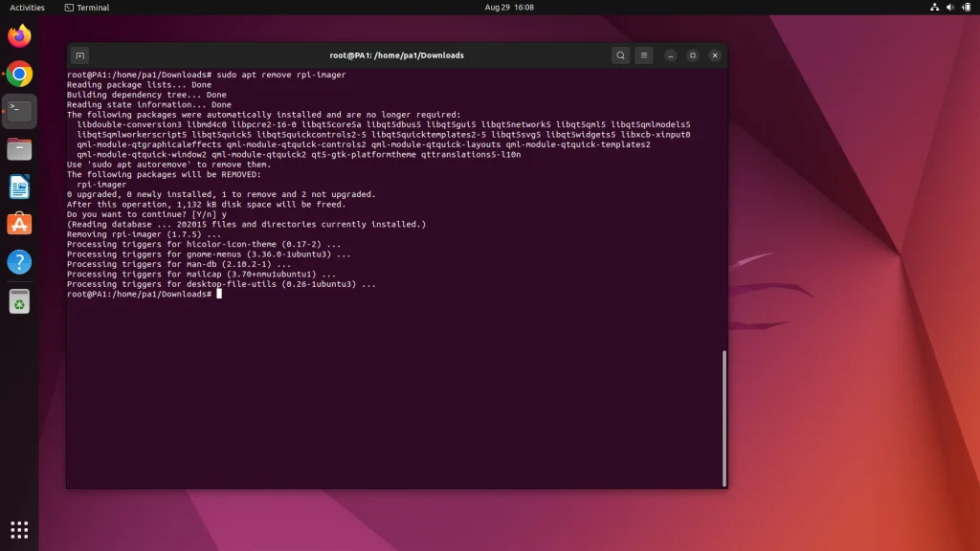Click '0 upgraded, 0 newly installed' summary line
The image size is (980, 551).
(x=221, y=194)
